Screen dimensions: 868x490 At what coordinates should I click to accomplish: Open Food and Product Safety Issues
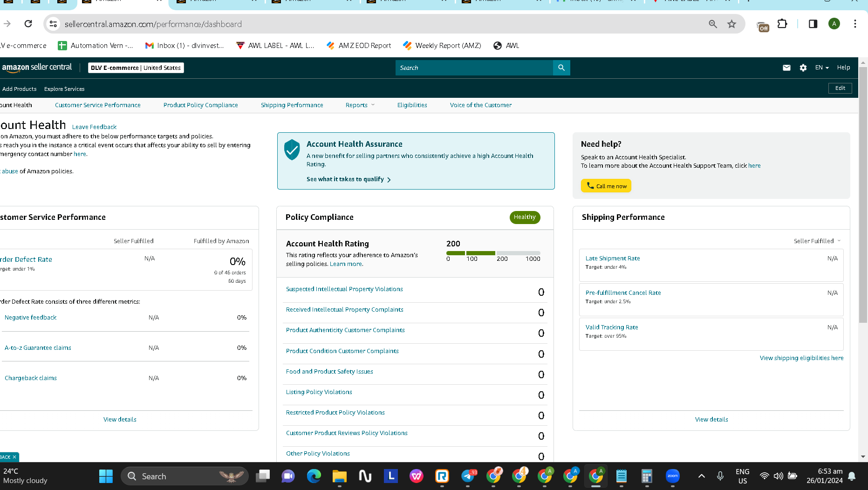(x=329, y=372)
